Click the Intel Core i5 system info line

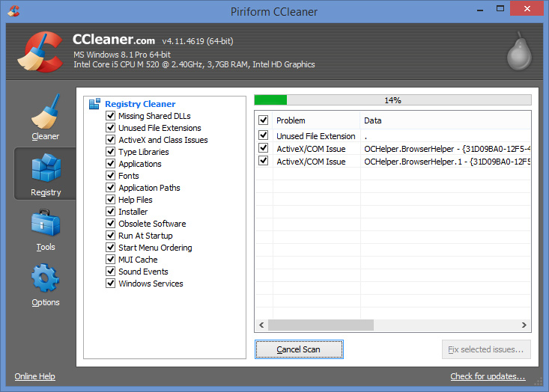[x=194, y=64]
